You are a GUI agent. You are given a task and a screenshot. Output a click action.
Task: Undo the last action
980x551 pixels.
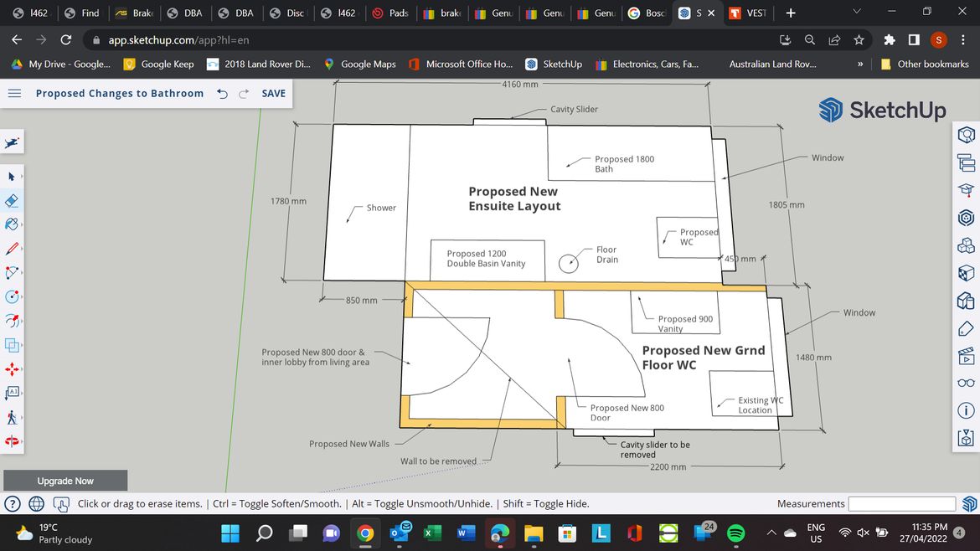tap(222, 94)
